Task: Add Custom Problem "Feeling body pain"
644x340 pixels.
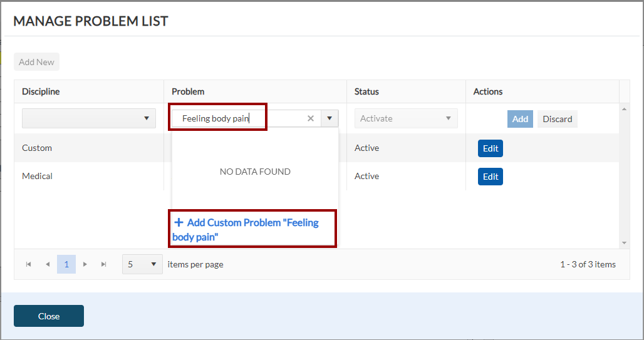Action: pyautogui.click(x=252, y=229)
